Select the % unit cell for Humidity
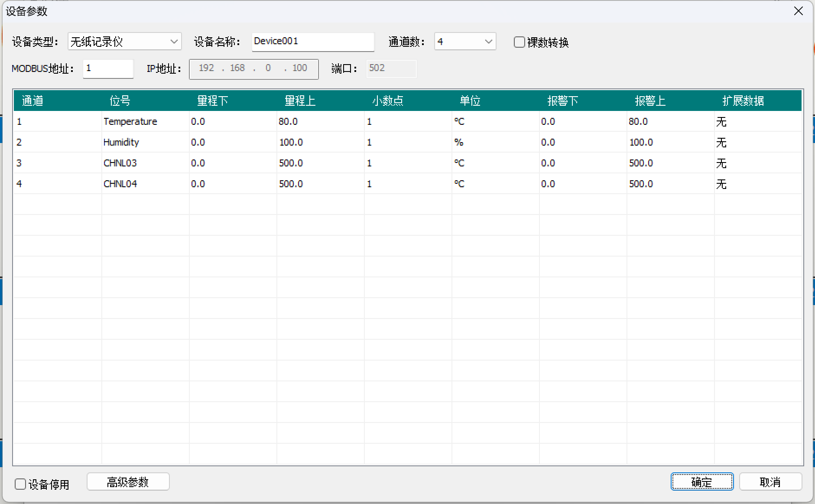Viewport: 815px width, 504px height. pos(459,143)
